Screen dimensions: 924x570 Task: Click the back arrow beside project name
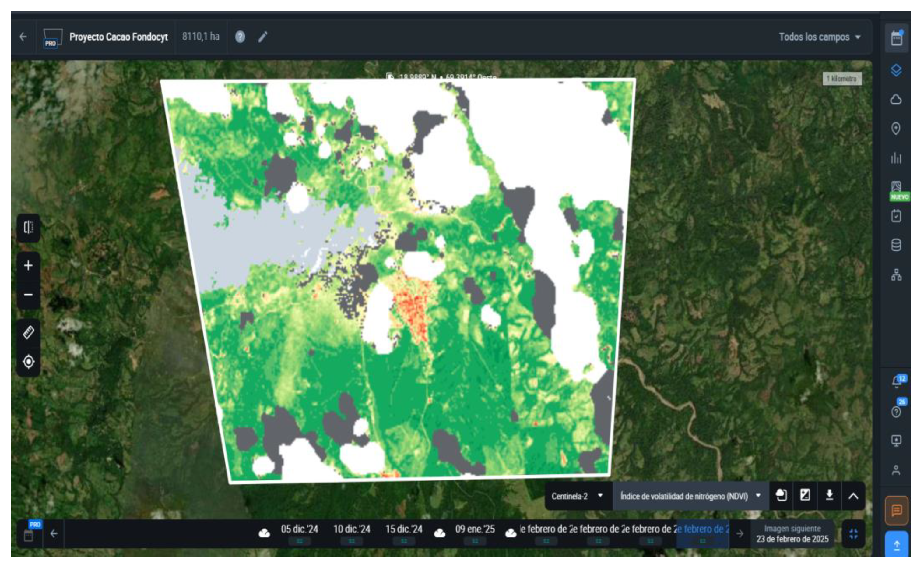point(23,37)
